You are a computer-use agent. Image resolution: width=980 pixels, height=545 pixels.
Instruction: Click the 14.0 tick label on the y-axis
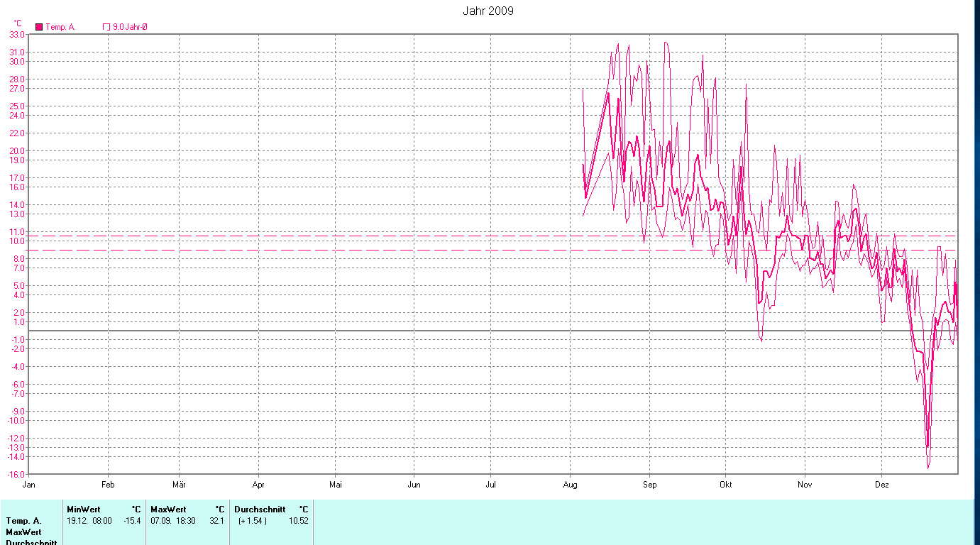(17, 205)
